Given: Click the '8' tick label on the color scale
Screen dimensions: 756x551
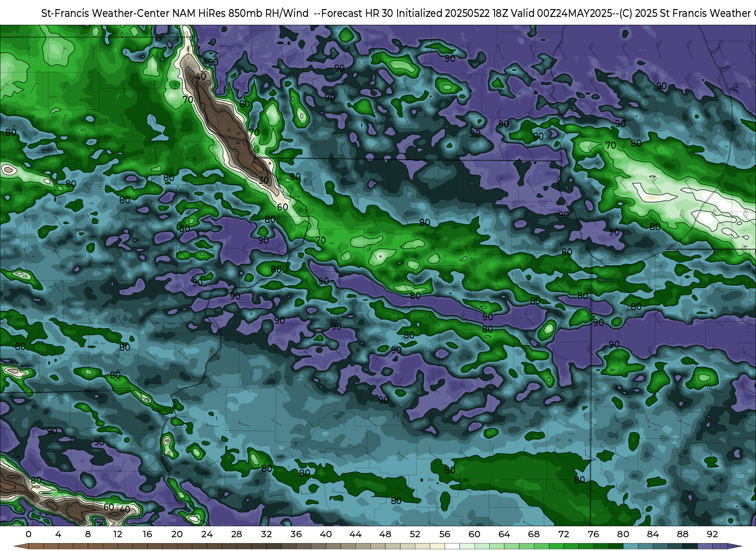Looking at the screenshot, I should (x=88, y=534).
